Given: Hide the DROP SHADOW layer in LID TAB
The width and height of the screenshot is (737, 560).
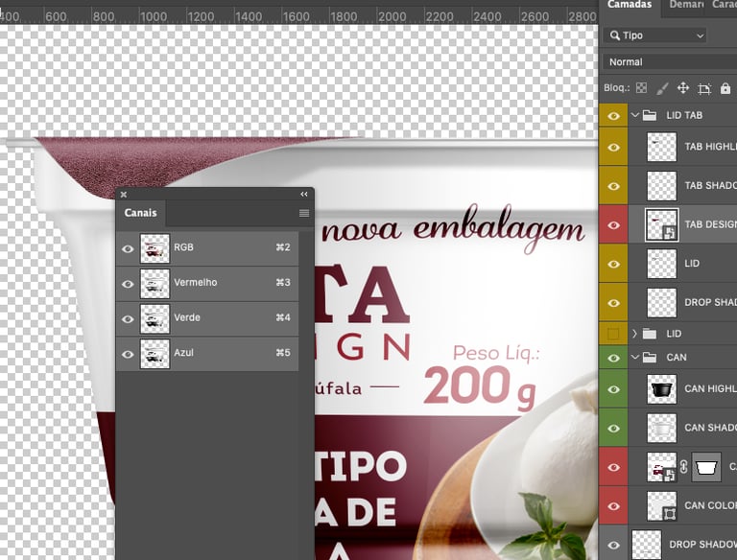Looking at the screenshot, I should [613, 303].
